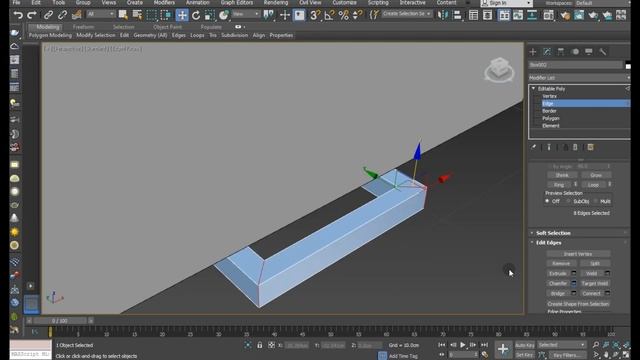Screen dimensions: 640x360
Task: Click the Select and Link chain icon
Action: click(x=48, y=15)
